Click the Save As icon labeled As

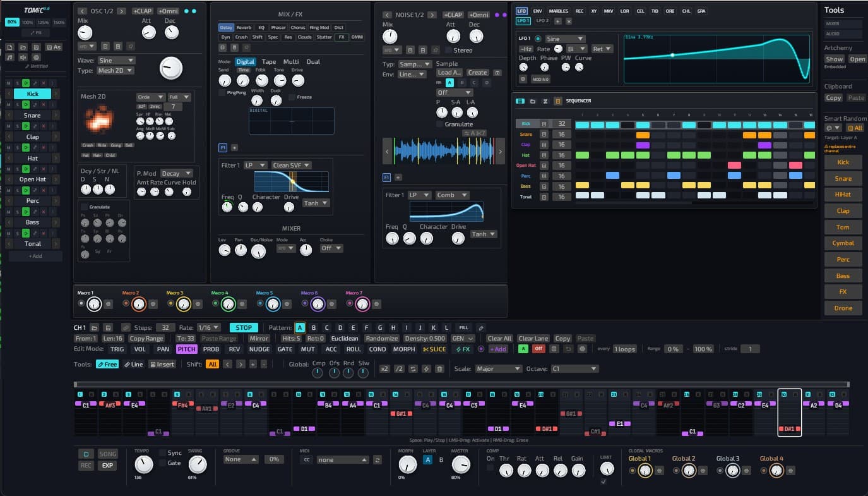[55, 47]
